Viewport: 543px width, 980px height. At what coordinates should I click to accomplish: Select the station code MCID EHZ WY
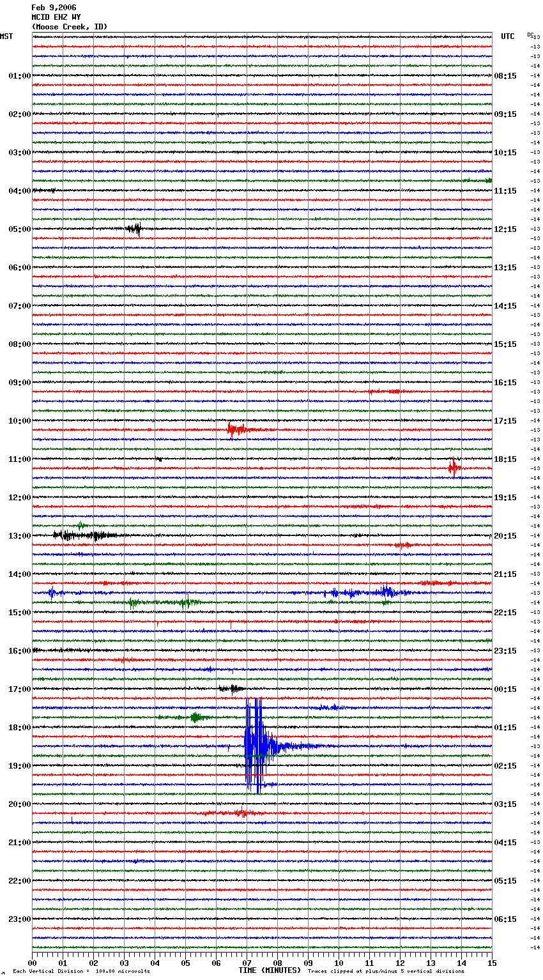[56, 17]
